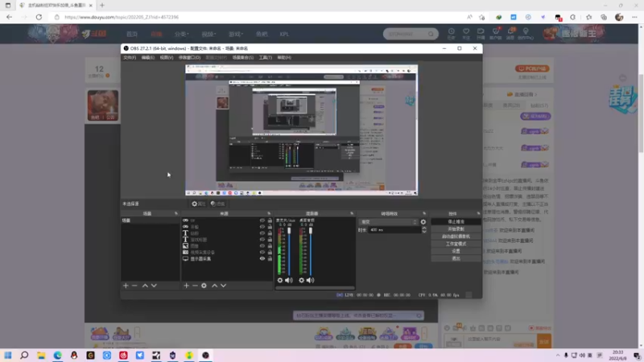The height and width of the screenshot is (362, 644).
Task: Open the Docks (D) menu in OBS
Action: (x=189, y=57)
